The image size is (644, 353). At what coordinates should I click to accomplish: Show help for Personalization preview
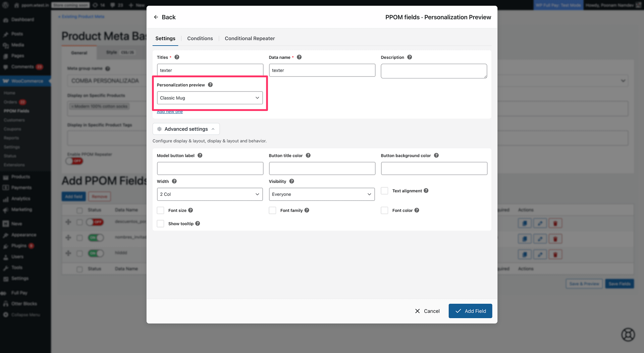click(x=210, y=85)
